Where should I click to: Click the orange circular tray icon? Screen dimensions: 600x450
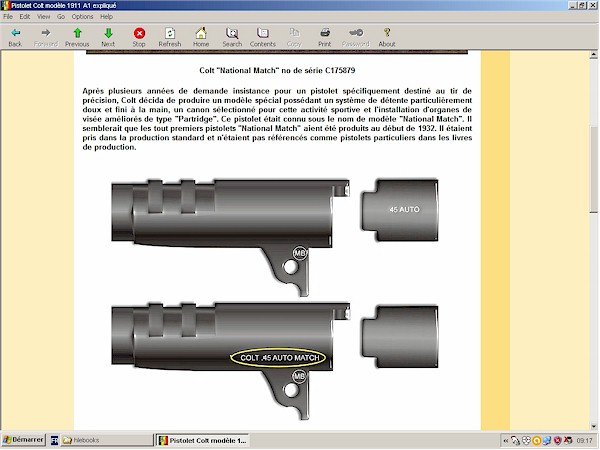click(536, 441)
